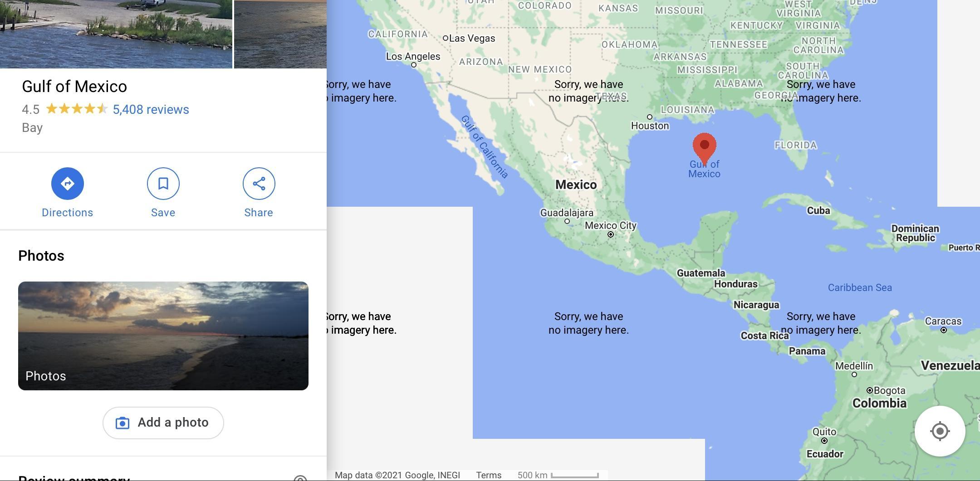
Task: Click the 4.5 star rating stars
Action: click(77, 109)
